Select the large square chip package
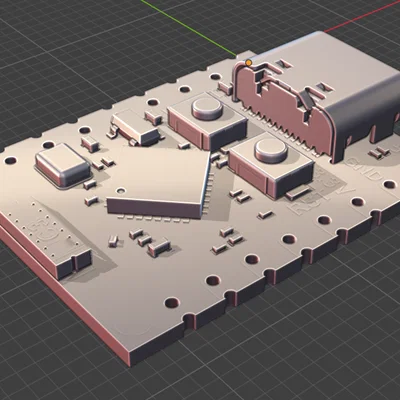 [159, 182]
